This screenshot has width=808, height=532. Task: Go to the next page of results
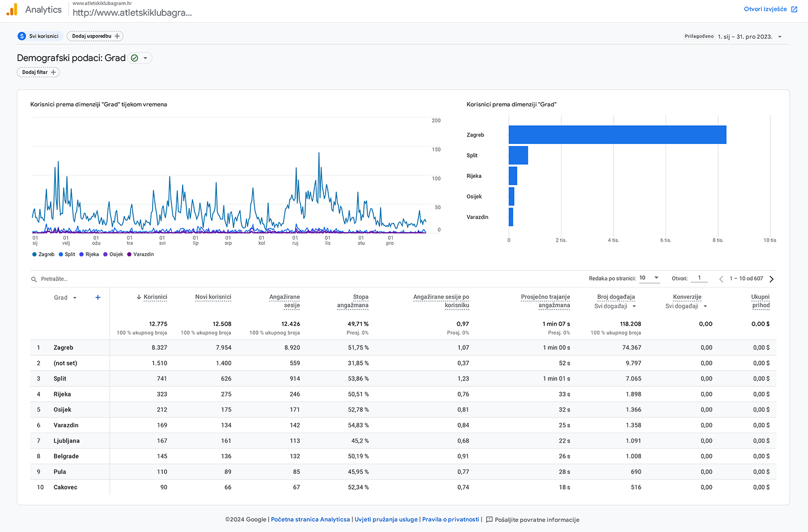(771, 279)
